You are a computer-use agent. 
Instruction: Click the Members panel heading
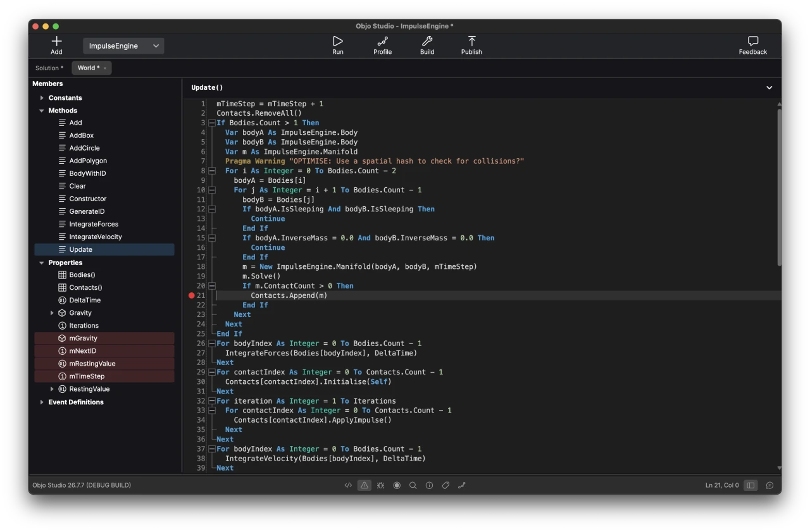(x=47, y=84)
